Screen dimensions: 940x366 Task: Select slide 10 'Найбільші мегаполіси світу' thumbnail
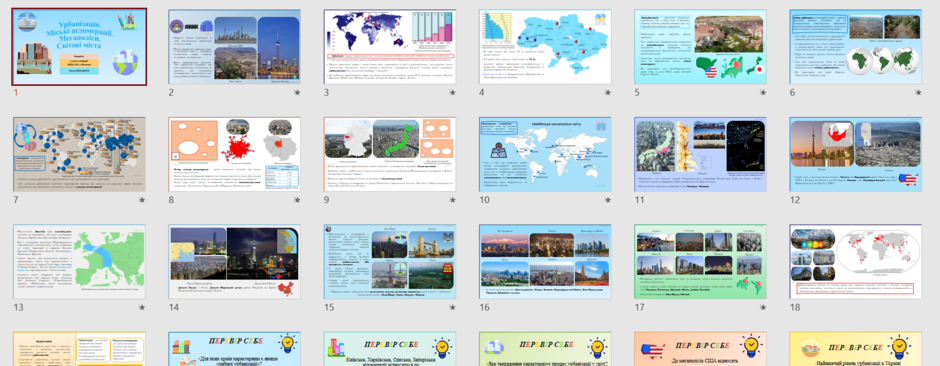coord(545,155)
